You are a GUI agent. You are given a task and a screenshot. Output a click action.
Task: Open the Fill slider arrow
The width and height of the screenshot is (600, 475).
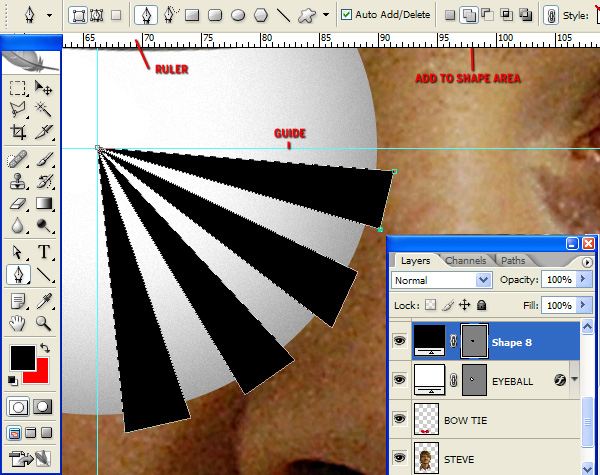pyautogui.click(x=584, y=305)
